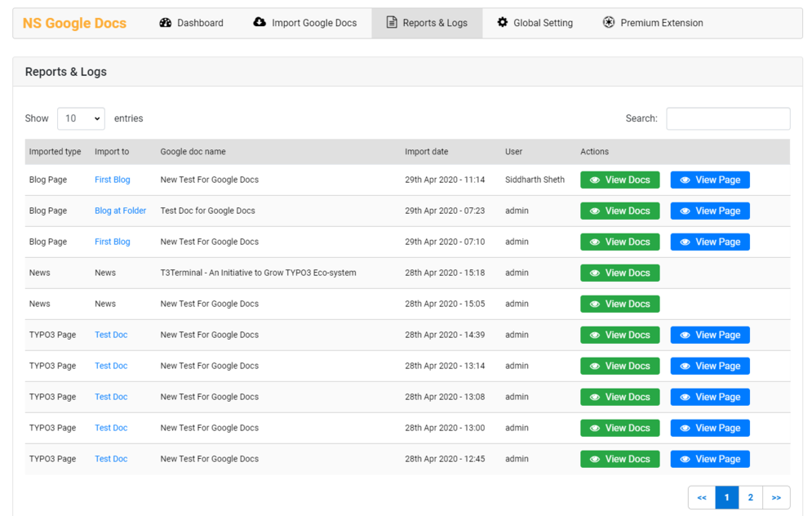Follow the Blog at Folder link

120,211
